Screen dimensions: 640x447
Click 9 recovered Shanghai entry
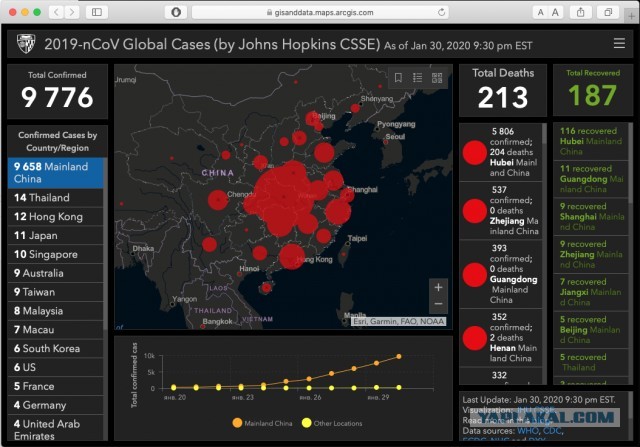(591, 216)
